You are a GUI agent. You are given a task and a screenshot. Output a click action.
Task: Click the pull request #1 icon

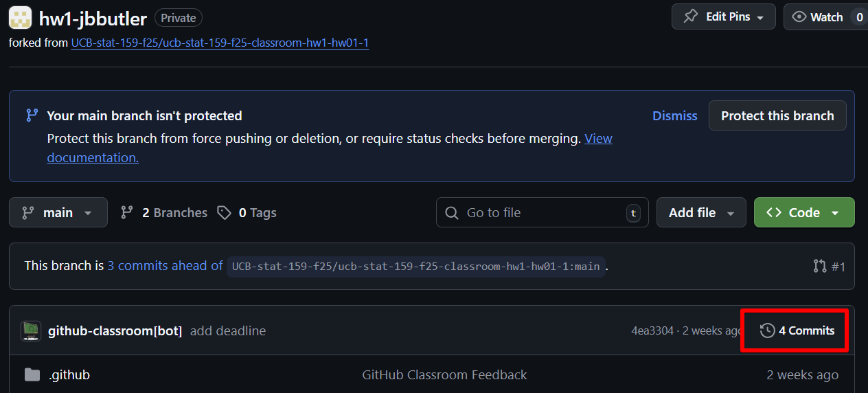819,267
